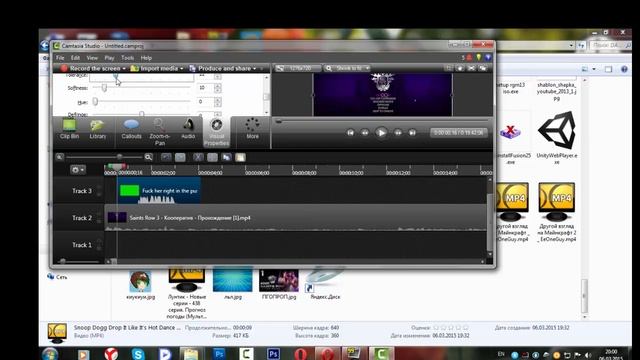Click the timeline zoom in magnifier
The image size is (640, 360).
(x=148, y=157)
